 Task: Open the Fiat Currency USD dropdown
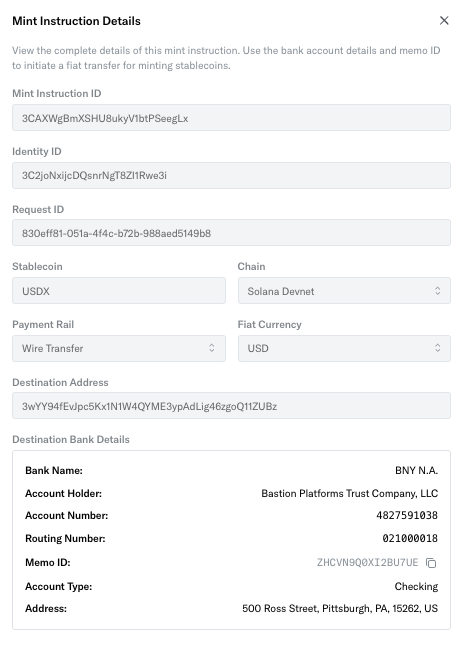(x=344, y=348)
